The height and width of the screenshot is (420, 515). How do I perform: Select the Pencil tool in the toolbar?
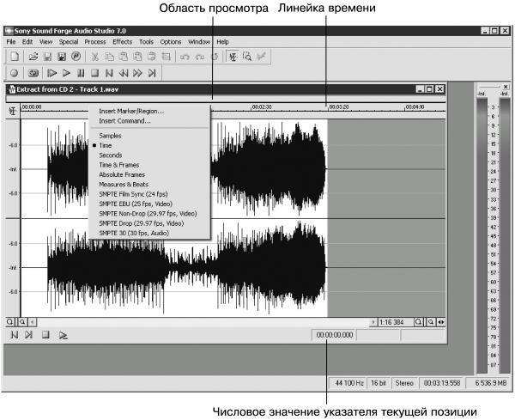click(x=262, y=57)
